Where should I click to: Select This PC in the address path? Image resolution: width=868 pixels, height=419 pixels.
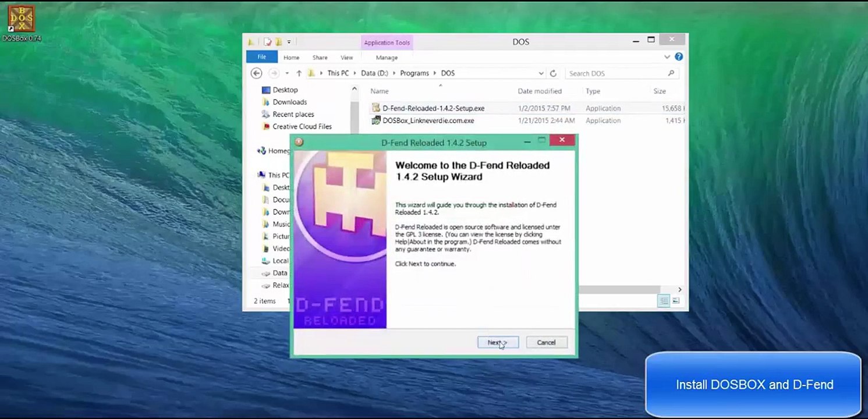tap(338, 73)
